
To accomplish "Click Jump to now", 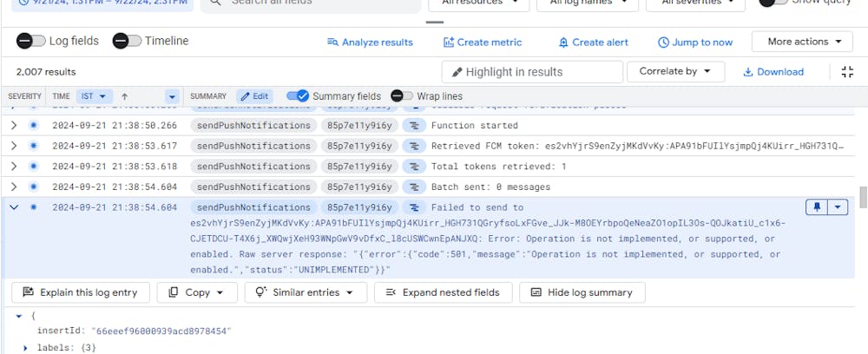I will [695, 42].
